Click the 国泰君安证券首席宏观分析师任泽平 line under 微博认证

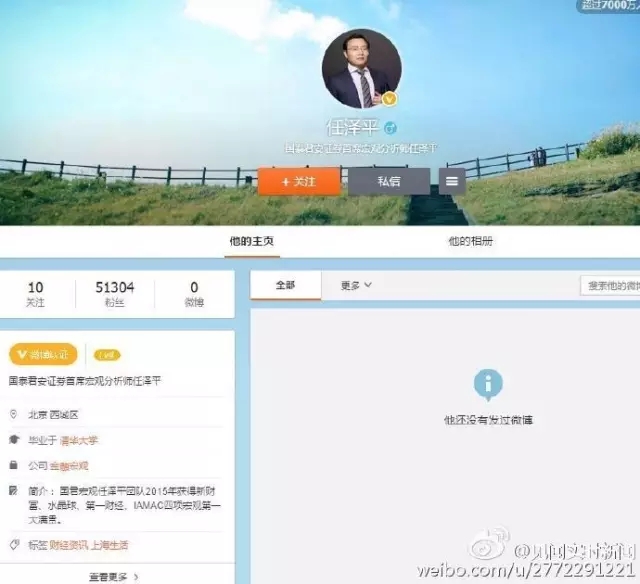tap(85, 381)
